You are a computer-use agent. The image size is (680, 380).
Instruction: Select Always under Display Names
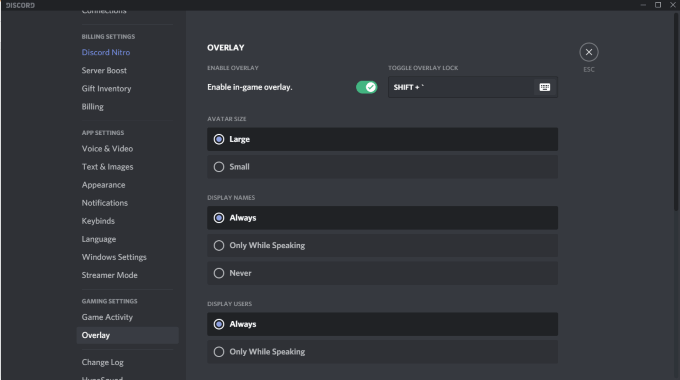382,218
